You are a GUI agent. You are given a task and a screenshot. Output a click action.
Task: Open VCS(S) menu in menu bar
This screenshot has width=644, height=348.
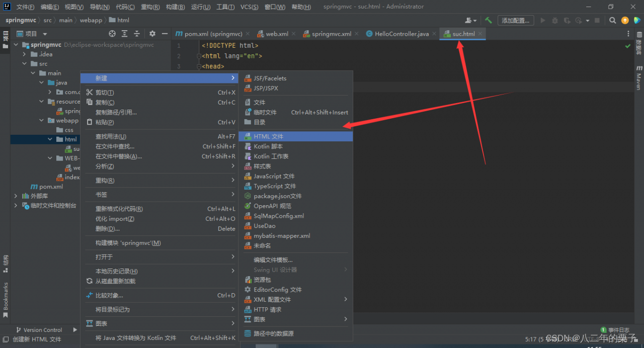point(250,7)
